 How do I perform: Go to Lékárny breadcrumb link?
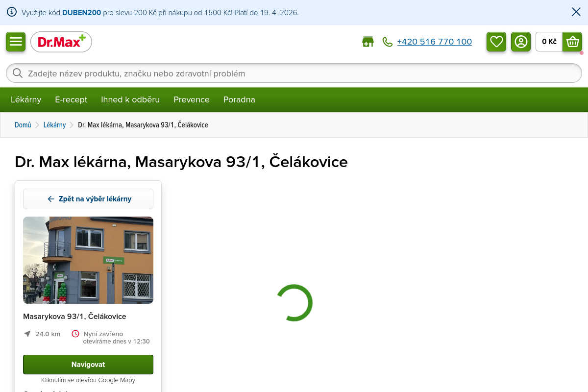pos(54,125)
